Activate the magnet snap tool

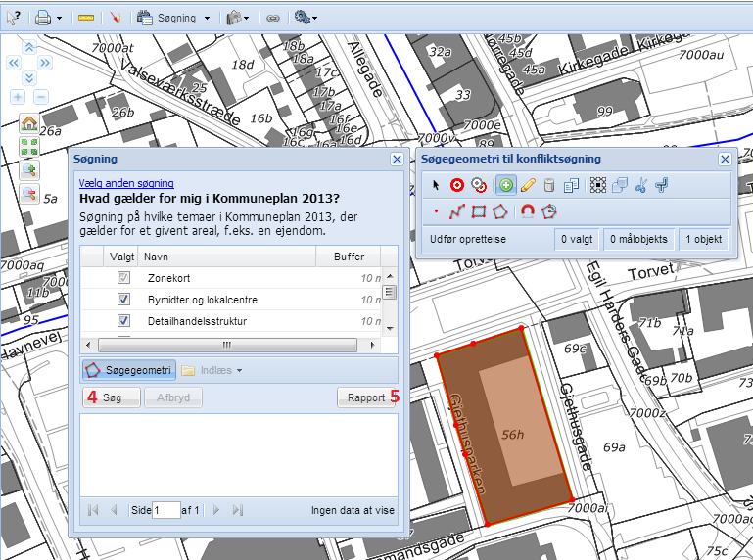[527, 210]
